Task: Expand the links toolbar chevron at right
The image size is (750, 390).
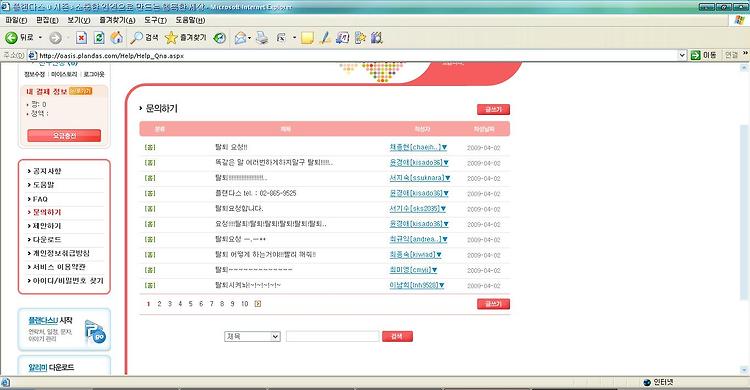Action: pos(745,54)
